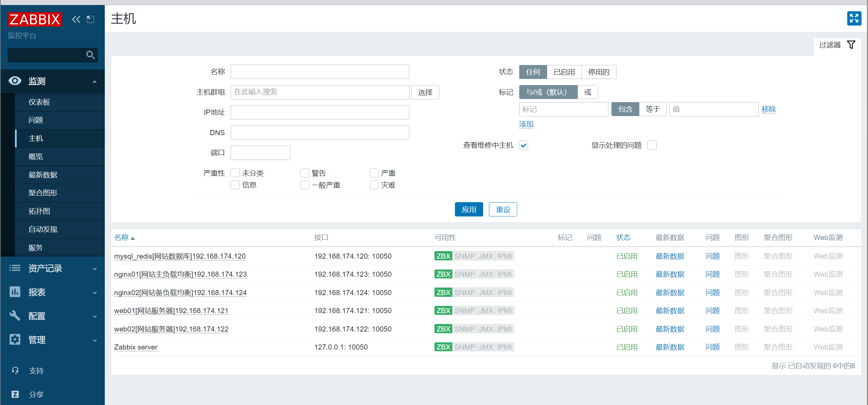Uncheck show hosts in maintenance checkbox
868x405 pixels.
tap(524, 145)
